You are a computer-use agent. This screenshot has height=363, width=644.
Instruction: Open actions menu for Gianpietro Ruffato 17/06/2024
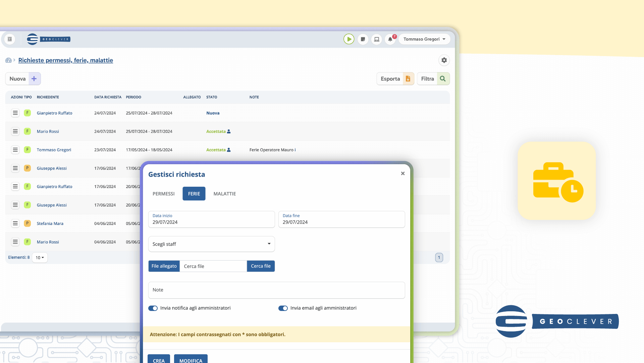(15, 187)
